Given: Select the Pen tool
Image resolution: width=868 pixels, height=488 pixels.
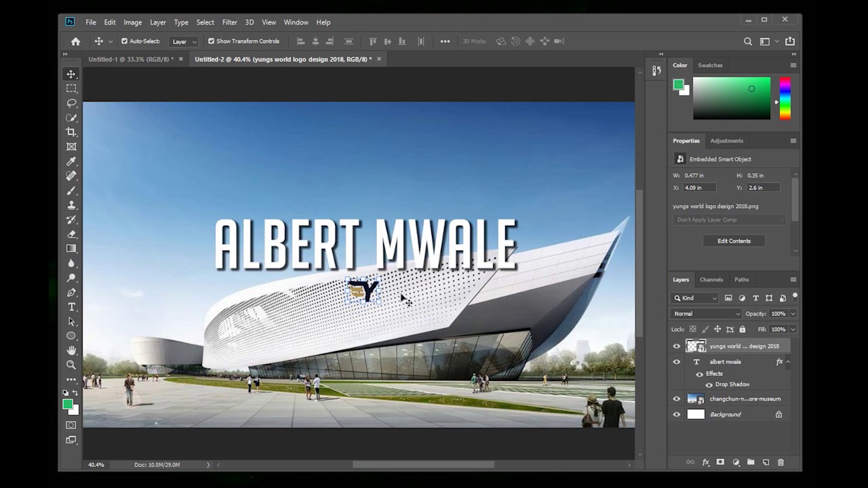Looking at the screenshot, I should (x=71, y=293).
